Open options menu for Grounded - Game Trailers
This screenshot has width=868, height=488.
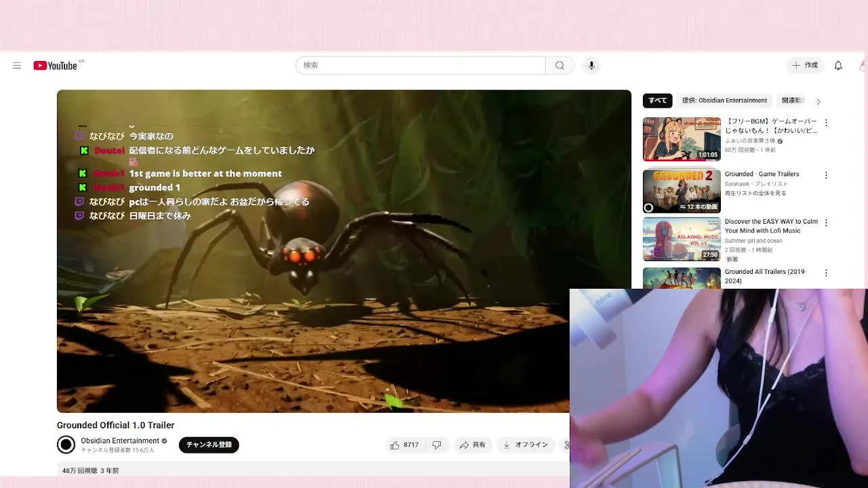pos(826,175)
